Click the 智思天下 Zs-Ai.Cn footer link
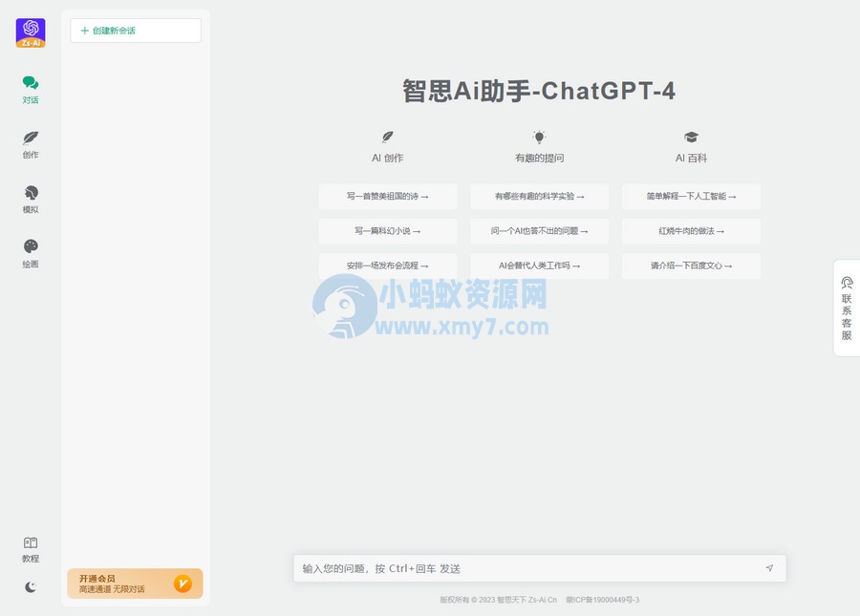The width and height of the screenshot is (860, 616). 527,600
